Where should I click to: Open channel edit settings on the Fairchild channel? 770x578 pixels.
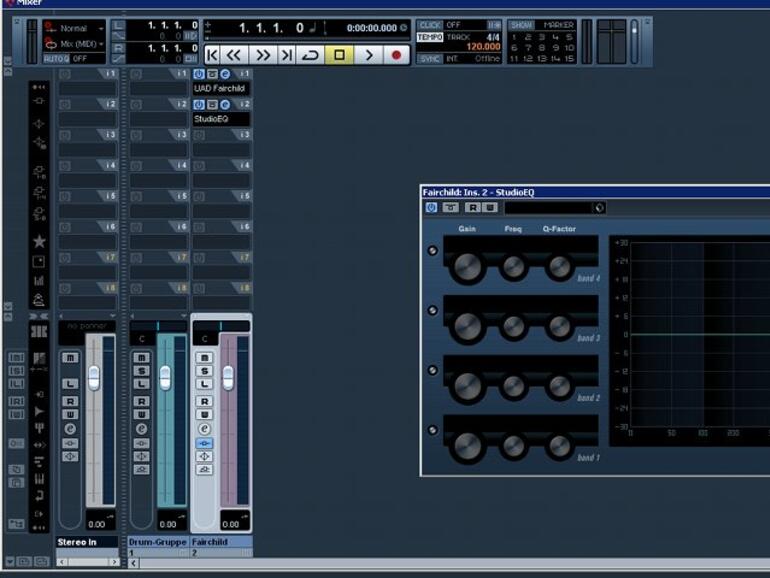click(204, 428)
